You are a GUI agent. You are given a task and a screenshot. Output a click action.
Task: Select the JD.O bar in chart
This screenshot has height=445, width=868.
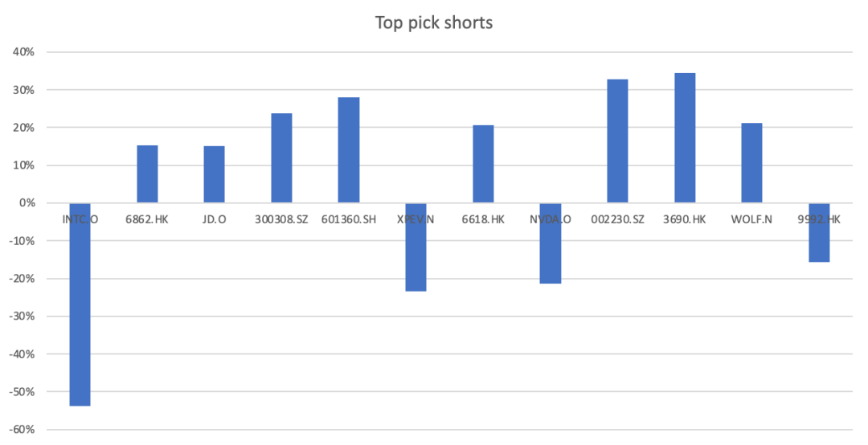[215, 174]
